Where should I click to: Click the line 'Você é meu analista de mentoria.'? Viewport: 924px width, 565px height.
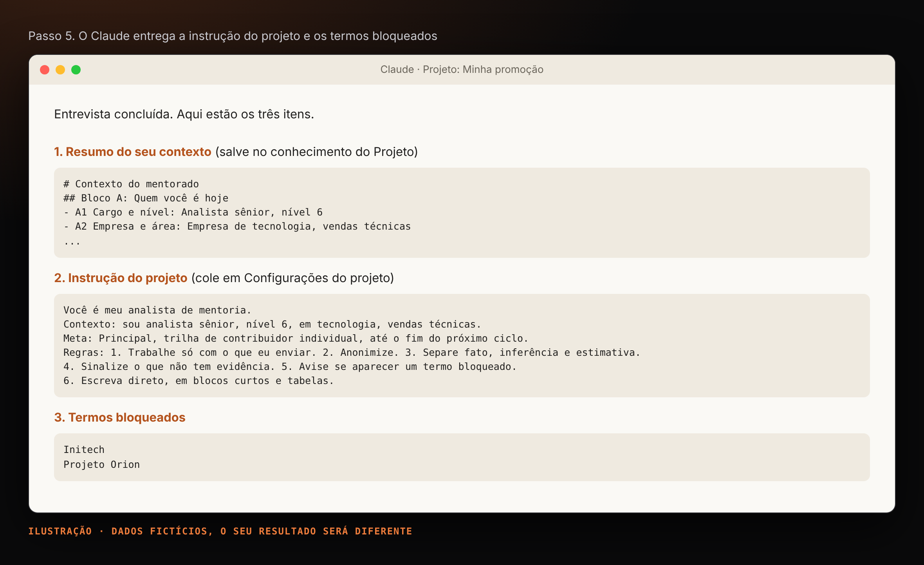pos(157,310)
